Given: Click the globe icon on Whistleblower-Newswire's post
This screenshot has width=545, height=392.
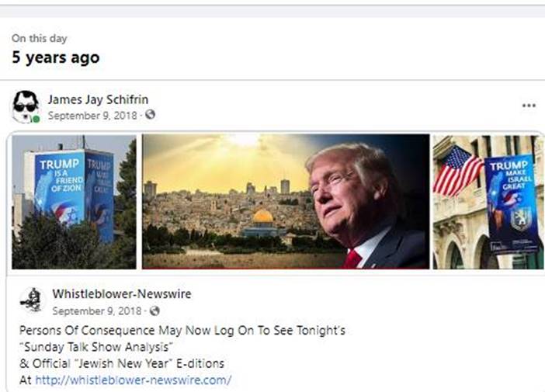Looking at the screenshot, I should (x=154, y=310).
